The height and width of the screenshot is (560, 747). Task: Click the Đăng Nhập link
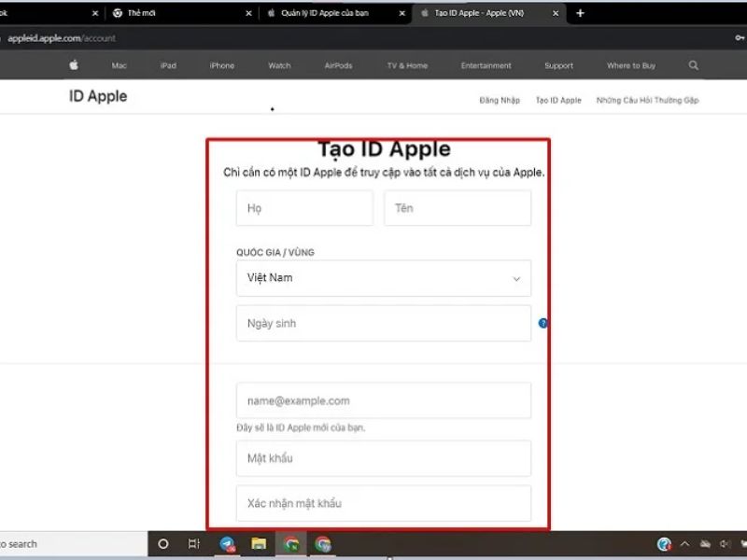[500, 100]
